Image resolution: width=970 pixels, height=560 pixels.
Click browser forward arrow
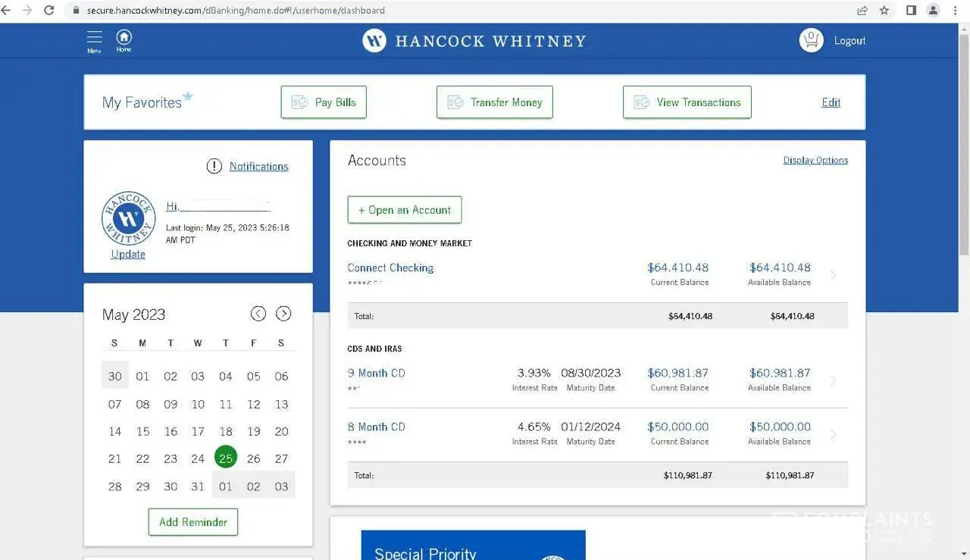pos(28,11)
